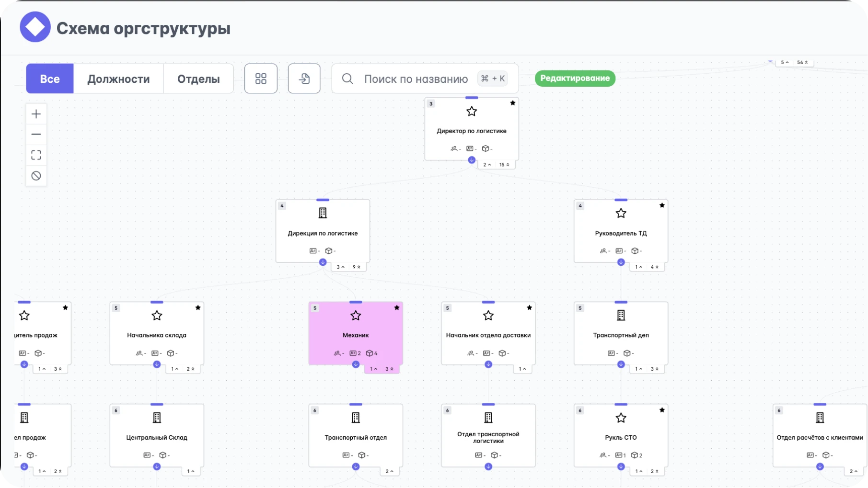The height and width of the screenshot is (488, 868).
Task: Switch to the Отделы tab
Action: coord(198,78)
